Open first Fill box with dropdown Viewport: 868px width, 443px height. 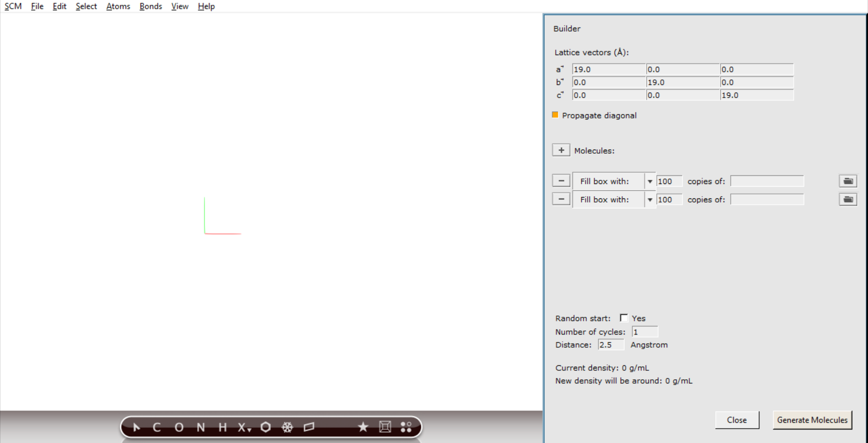(614, 181)
